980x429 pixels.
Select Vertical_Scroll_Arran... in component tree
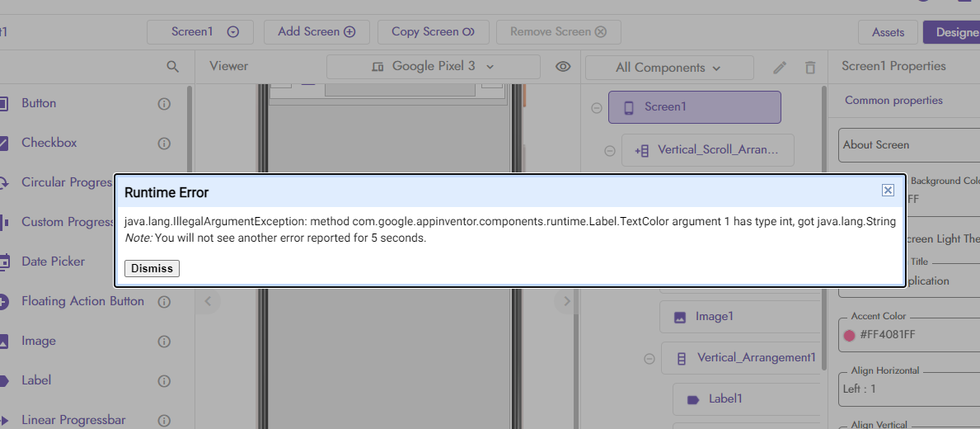[707, 150]
